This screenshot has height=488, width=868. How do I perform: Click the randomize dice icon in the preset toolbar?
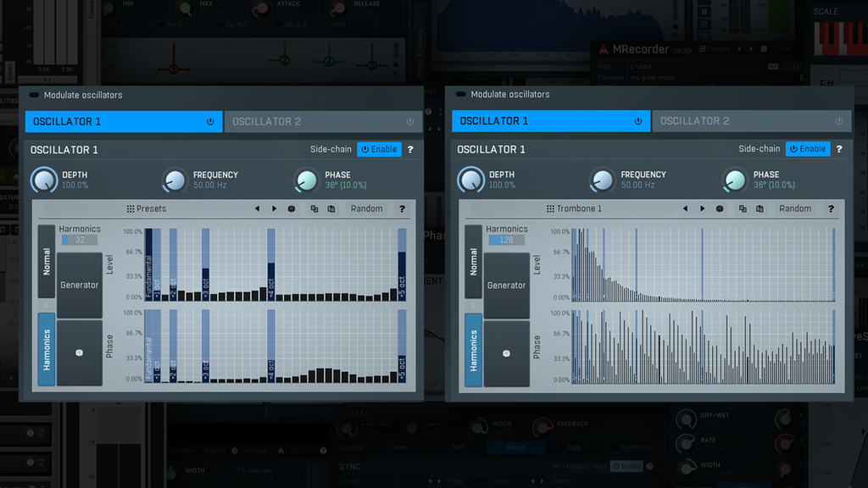click(x=292, y=208)
